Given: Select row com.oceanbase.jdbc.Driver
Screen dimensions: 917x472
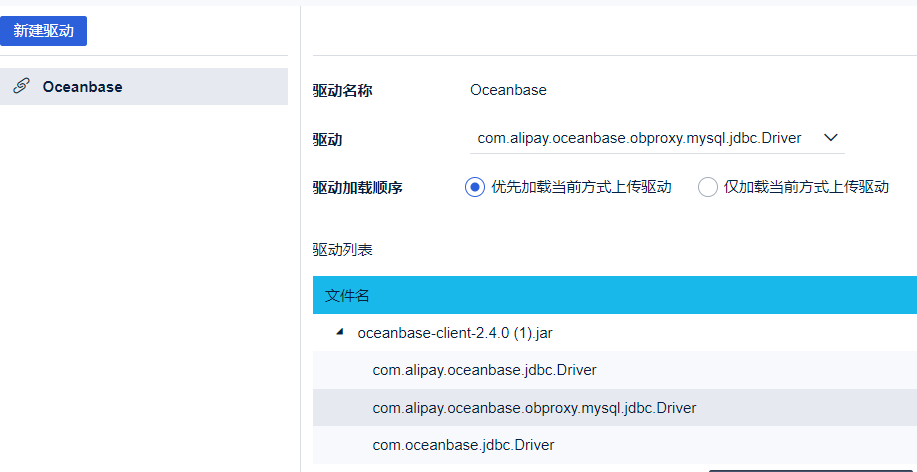Looking at the screenshot, I should pos(615,445).
